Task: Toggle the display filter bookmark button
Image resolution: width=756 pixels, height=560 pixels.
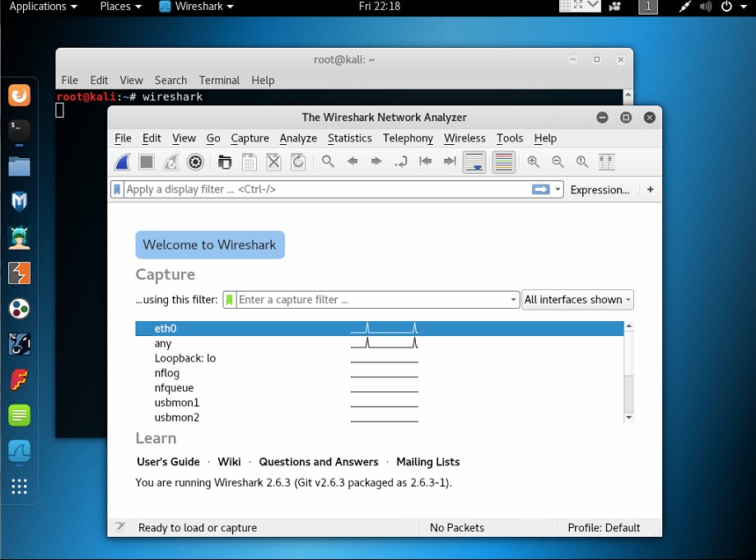Action: [117, 189]
